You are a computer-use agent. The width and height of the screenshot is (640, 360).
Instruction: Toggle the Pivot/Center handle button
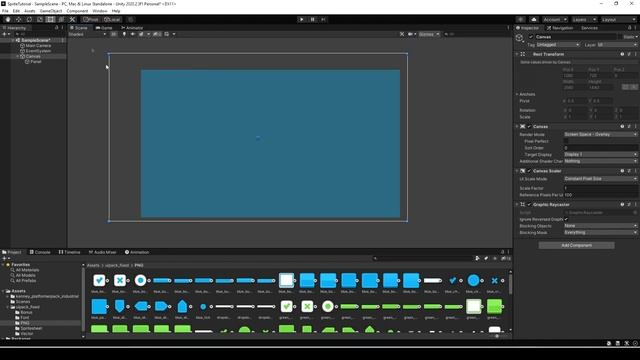91,20
